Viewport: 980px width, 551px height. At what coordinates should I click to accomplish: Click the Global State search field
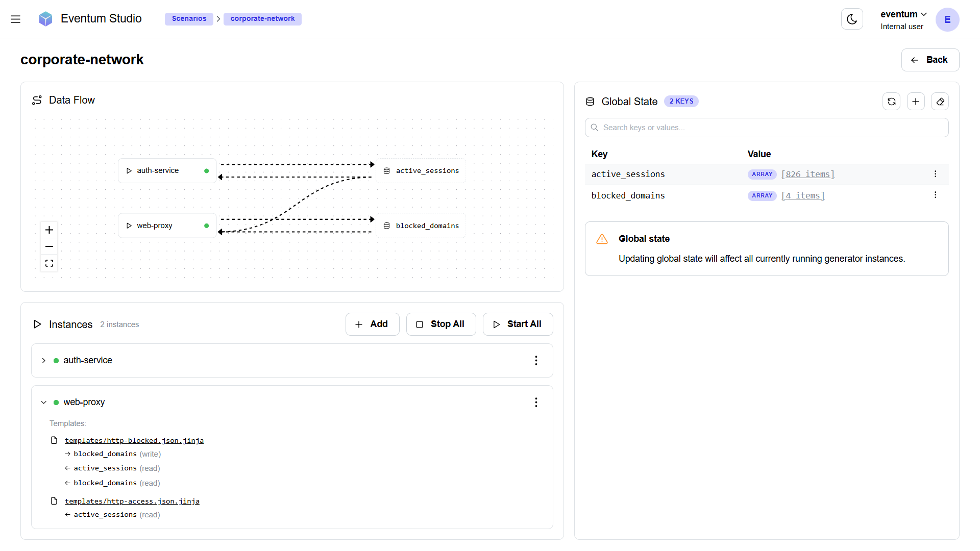click(x=767, y=127)
